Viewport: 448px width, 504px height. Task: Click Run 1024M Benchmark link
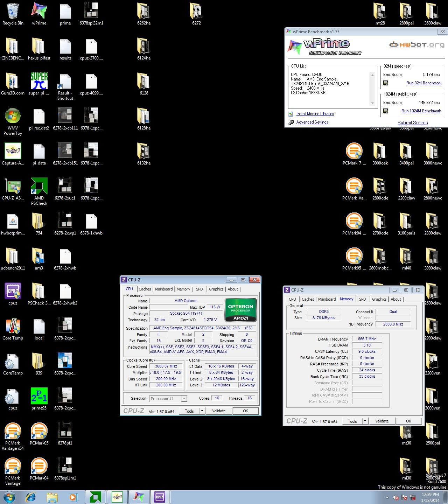coord(421,111)
